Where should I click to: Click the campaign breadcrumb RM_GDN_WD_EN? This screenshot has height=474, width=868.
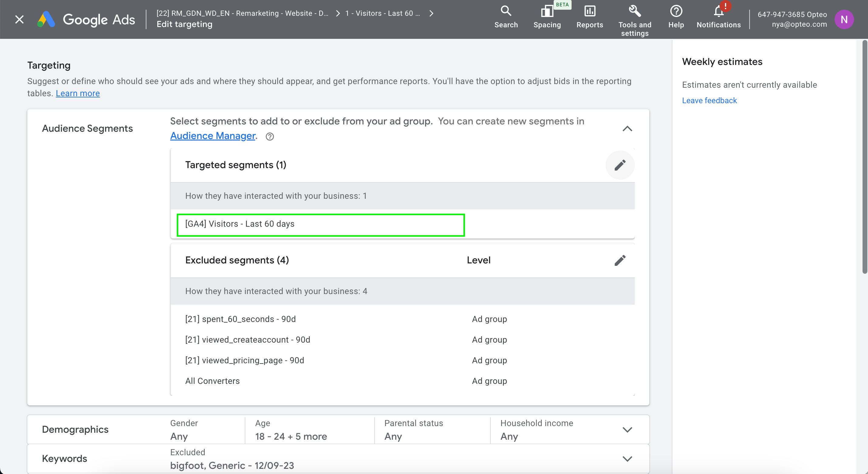[x=242, y=13]
